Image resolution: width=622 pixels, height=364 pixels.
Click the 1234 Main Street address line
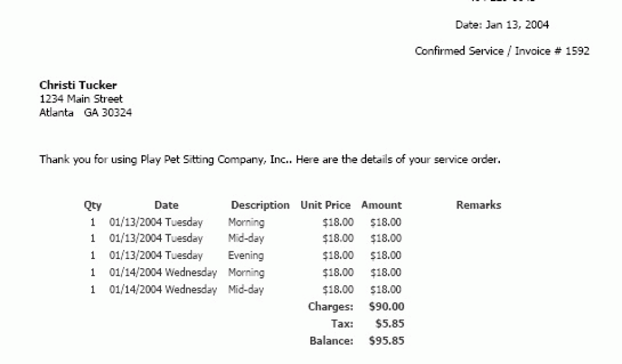point(81,99)
